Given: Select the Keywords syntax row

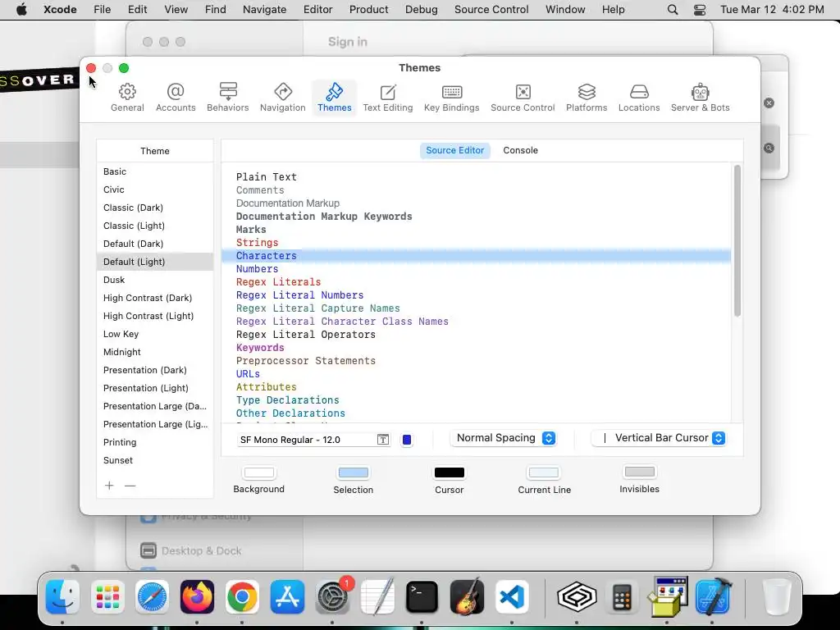Looking at the screenshot, I should (x=477, y=348).
